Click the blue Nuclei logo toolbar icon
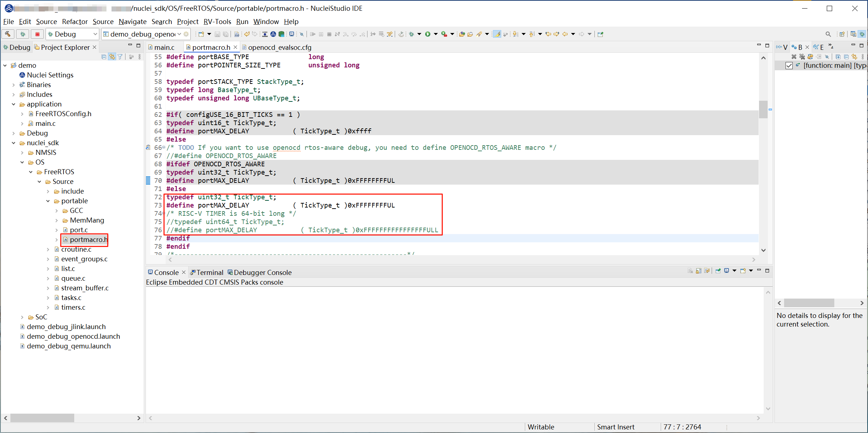This screenshot has height=433, width=868. point(273,34)
